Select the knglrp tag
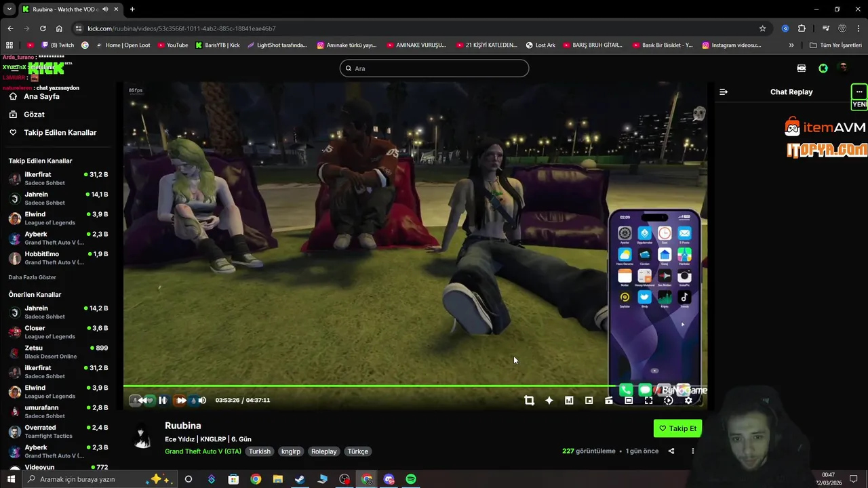This screenshot has height=488, width=868. coord(291,451)
